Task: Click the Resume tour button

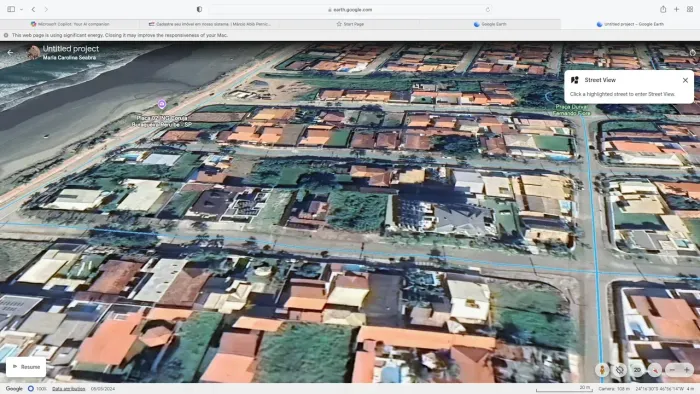Action: click(x=26, y=367)
